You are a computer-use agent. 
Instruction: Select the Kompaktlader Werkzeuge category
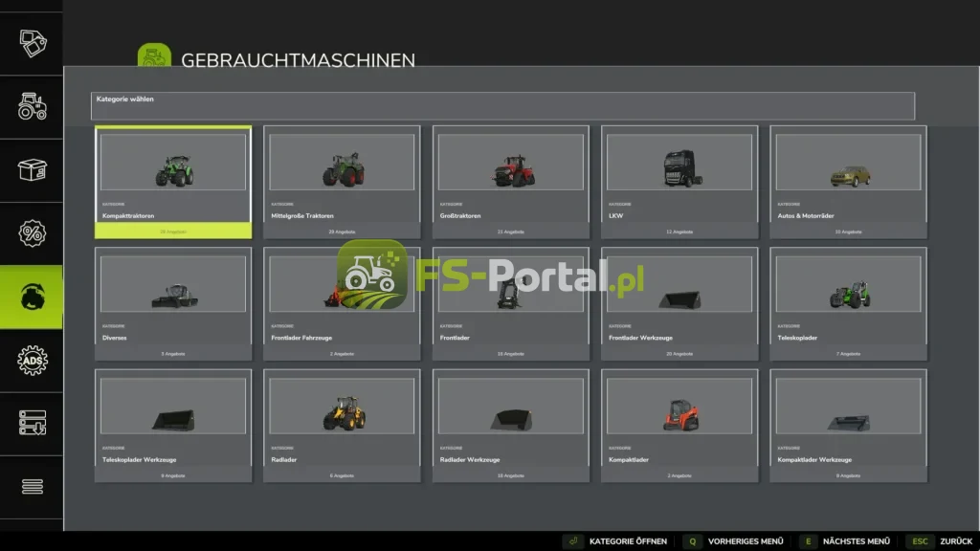[848, 426]
